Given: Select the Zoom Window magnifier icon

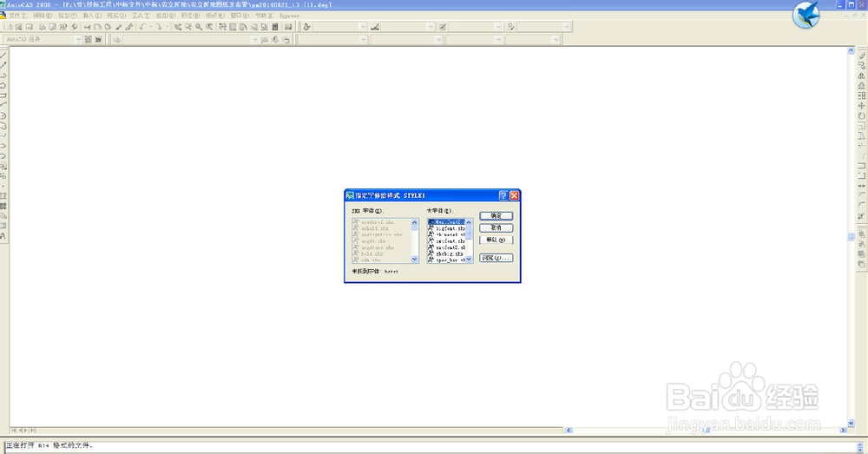Looking at the screenshot, I should (x=199, y=27).
